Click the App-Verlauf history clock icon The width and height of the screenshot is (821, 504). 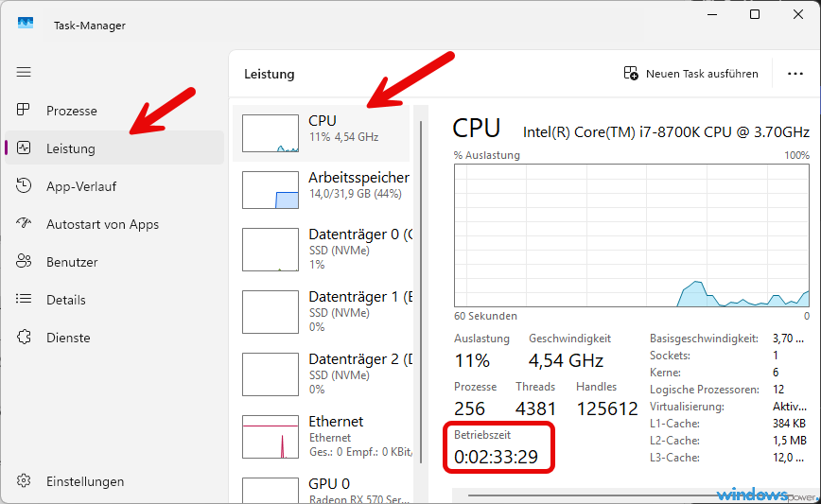click(x=24, y=185)
